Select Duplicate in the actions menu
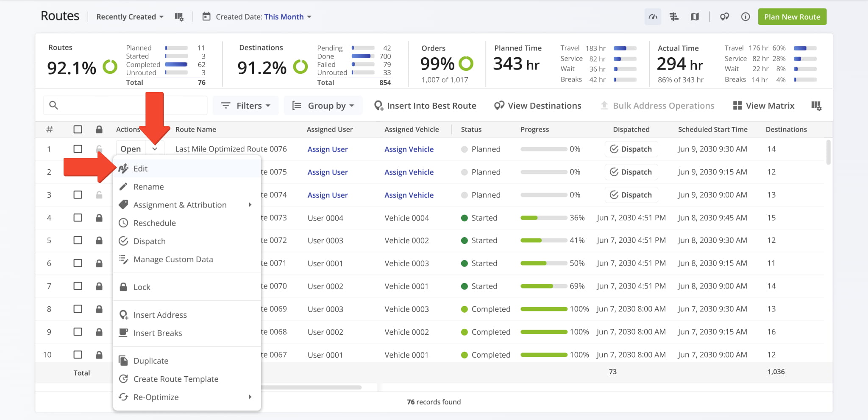868x420 pixels. 187,361
